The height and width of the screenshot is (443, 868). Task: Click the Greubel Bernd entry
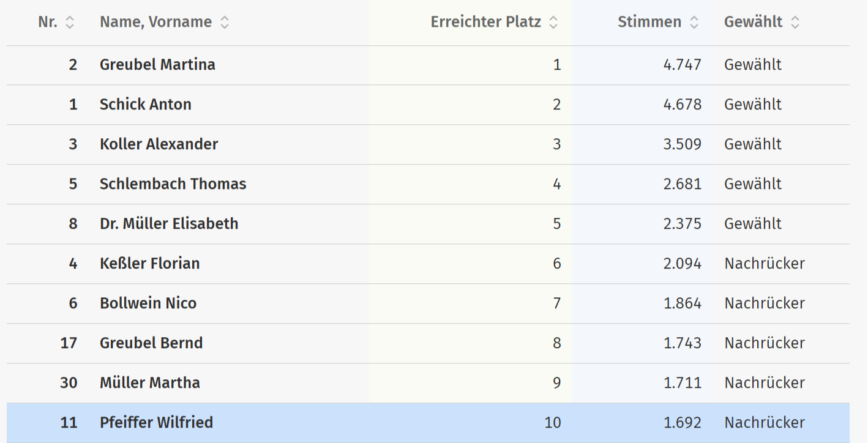coord(151,343)
